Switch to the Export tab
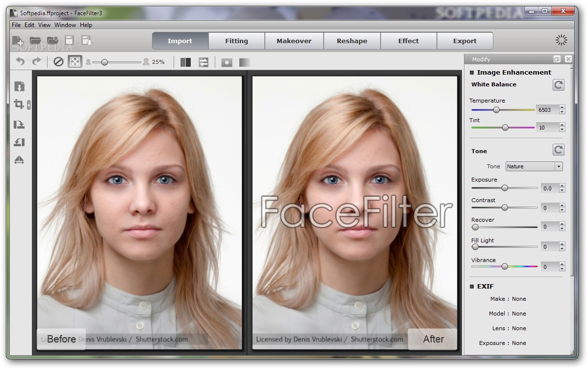 coord(464,41)
